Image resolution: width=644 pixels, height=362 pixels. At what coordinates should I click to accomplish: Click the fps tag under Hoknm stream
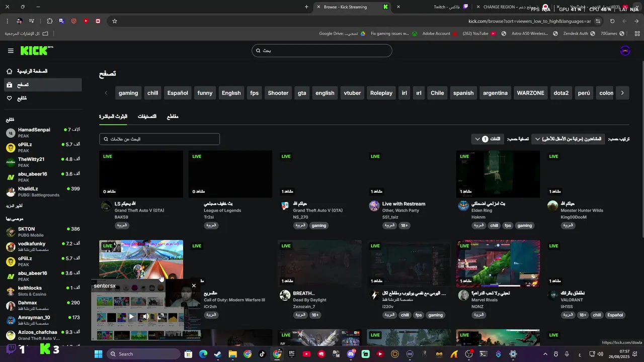coord(508,226)
